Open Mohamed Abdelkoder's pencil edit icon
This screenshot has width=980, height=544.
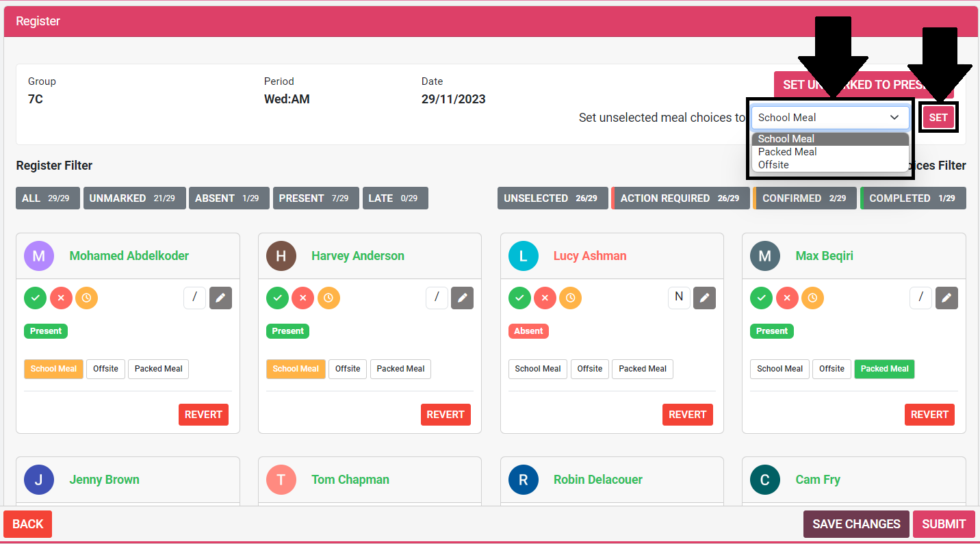[220, 298]
